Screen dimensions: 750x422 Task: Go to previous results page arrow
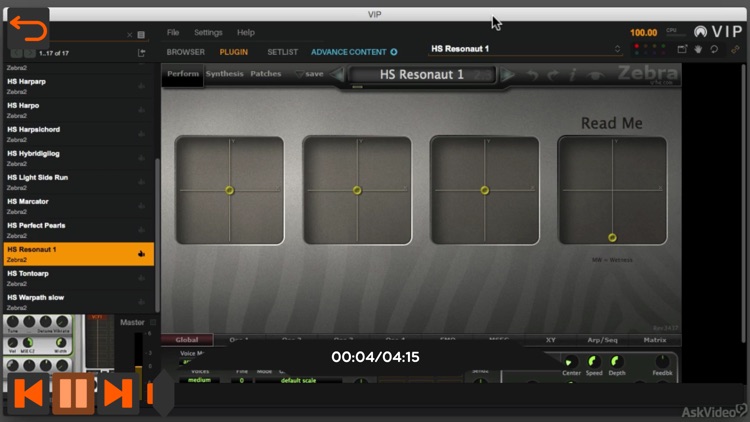[16, 53]
